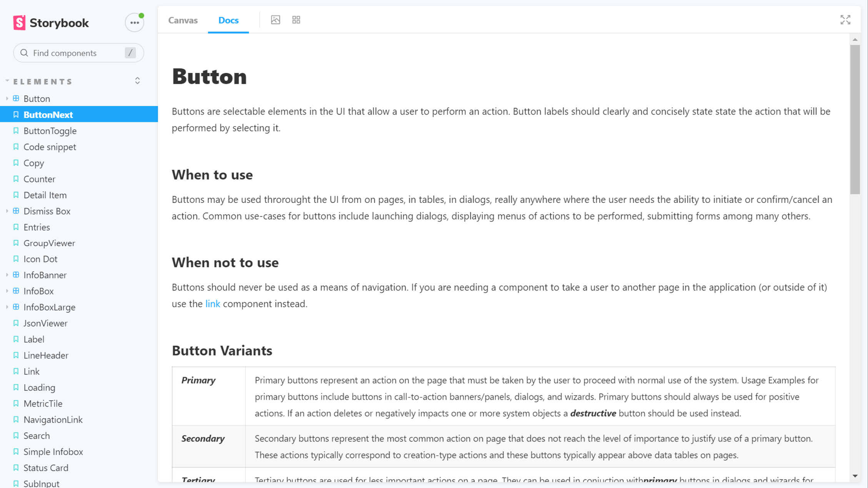The width and height of the screenshot is (868, 488).
Task: Toggle the canvas background image icon
Action: (x=275, y=20)
